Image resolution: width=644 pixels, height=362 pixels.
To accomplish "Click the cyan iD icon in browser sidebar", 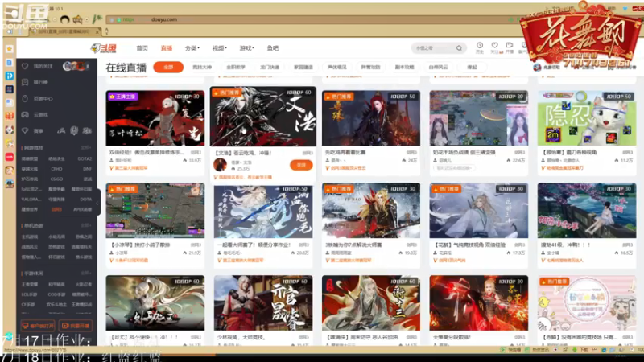I will [10, 76].
